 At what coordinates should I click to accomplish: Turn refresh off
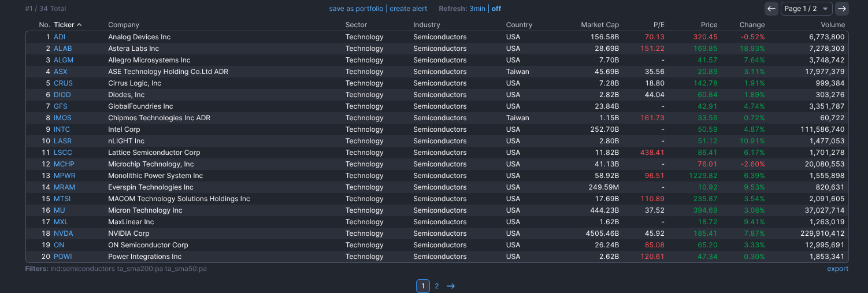tap(496, 9)
